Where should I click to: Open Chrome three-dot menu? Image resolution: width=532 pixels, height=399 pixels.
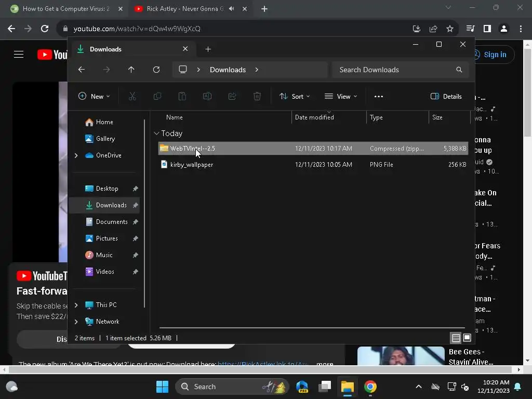[x=521, y=29]
